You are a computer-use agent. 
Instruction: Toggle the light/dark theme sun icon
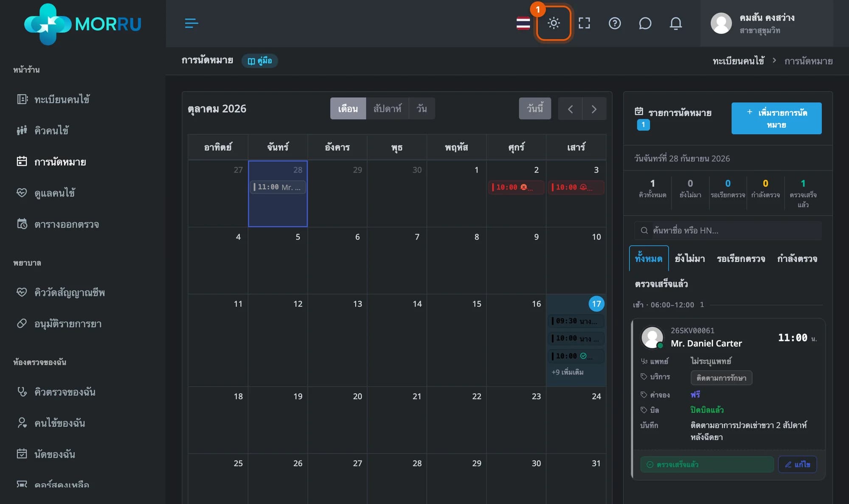pyautogui.click(x=554, y=23)
